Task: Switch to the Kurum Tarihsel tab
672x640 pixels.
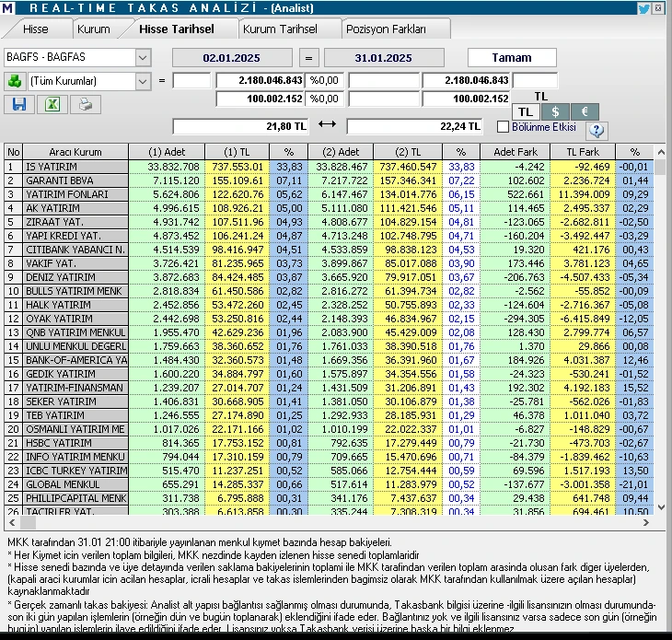Action: click(x=280, y=29)
